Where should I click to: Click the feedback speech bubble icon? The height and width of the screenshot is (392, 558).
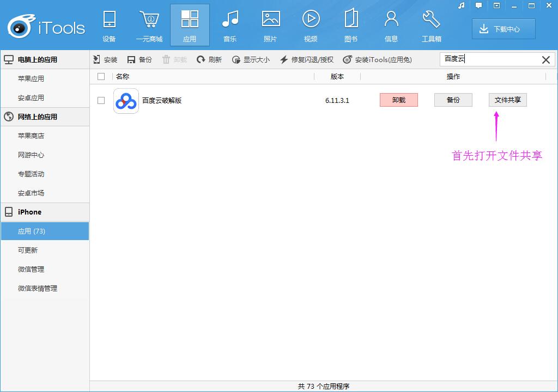(478, 5)
